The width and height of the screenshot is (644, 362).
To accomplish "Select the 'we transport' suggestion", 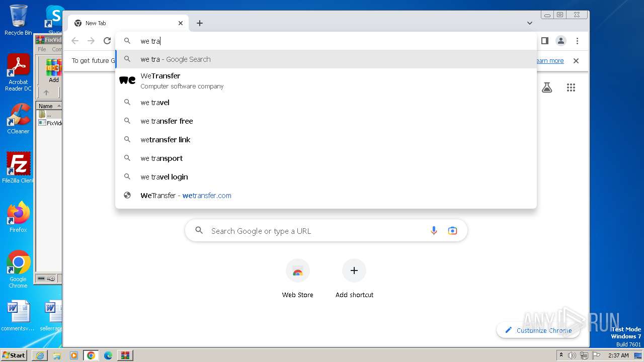I will click(326, 158).
